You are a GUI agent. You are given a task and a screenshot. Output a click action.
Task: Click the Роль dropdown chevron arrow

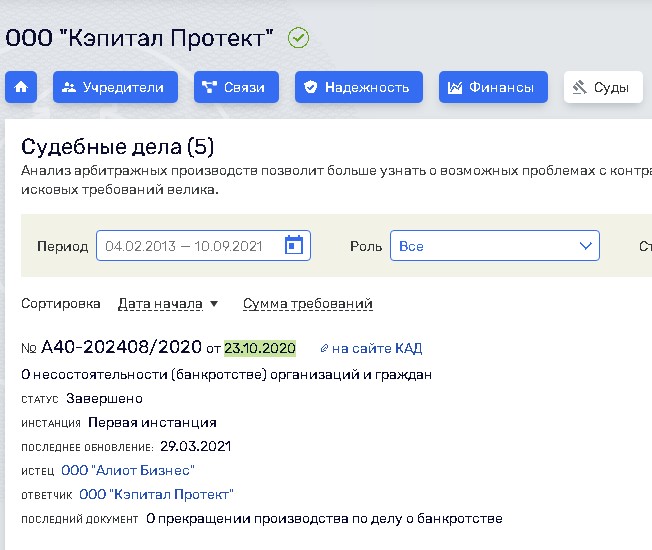(585, 246)
